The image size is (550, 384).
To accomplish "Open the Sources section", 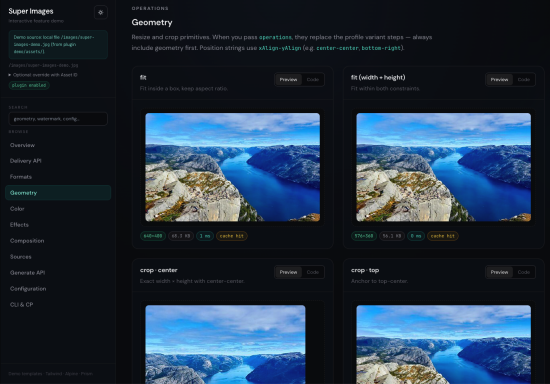I will pyautogui.click(x=58, y=257).
